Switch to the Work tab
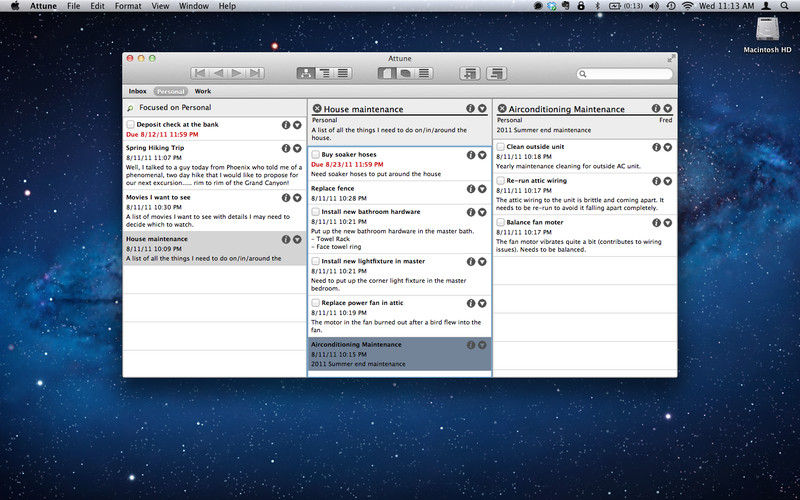800x500 pixels. (203, 91)
